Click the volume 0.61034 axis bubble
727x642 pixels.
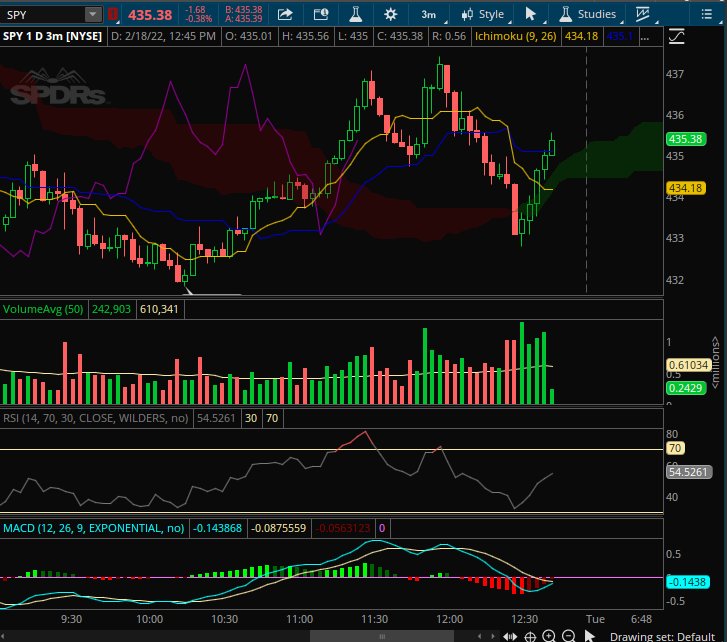tap(689, 365)
